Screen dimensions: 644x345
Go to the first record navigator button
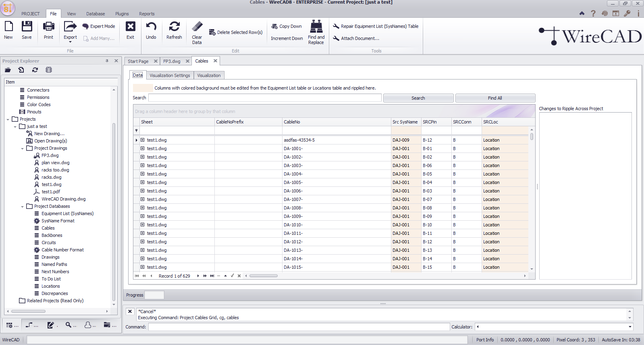click(137, 276)
